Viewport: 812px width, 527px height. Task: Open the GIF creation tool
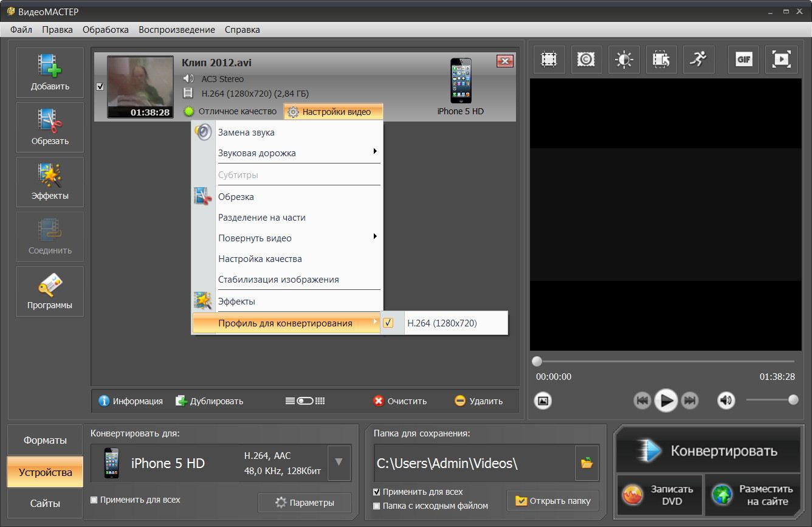744,60
